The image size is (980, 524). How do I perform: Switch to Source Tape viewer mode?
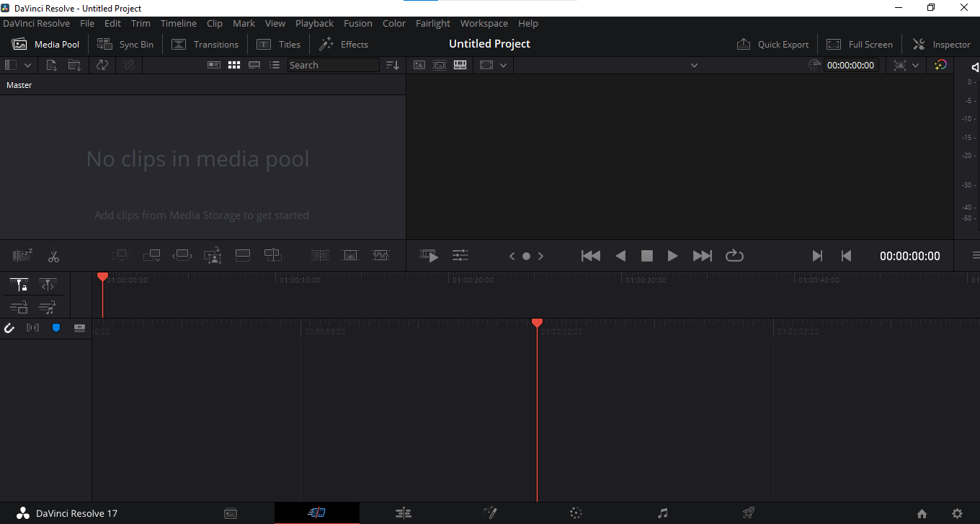pyautogui.click(x=440, y=65)
